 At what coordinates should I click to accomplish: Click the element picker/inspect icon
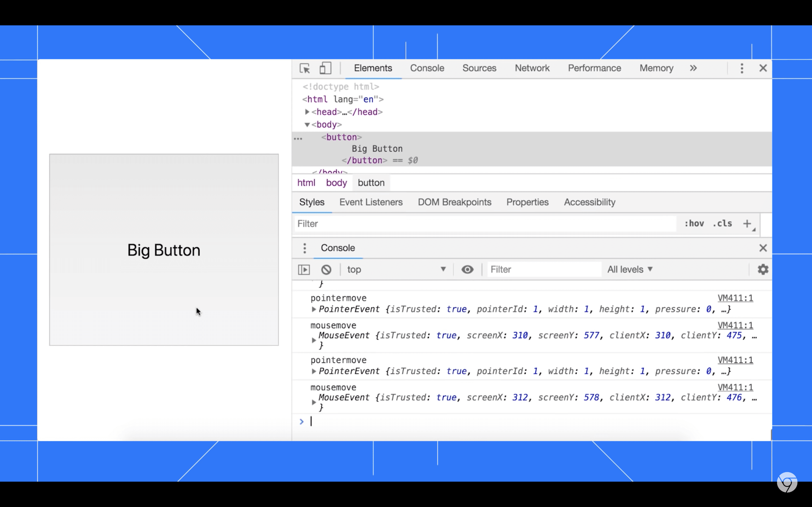point(304,68)
